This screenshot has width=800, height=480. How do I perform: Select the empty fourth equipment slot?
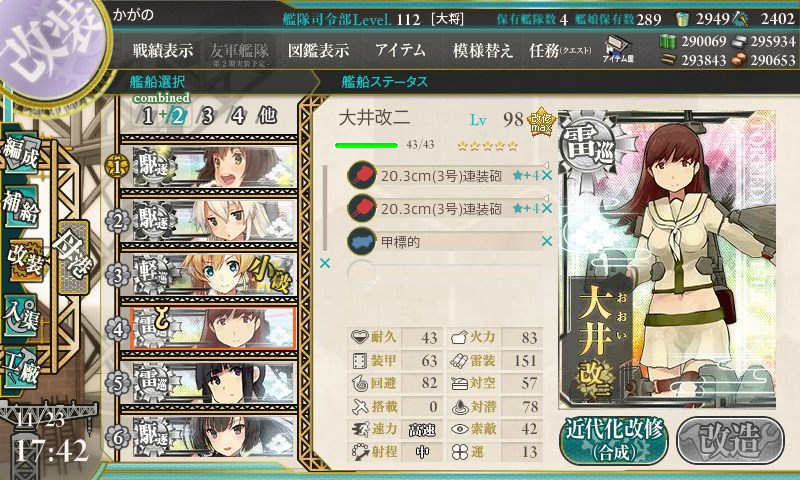[444, 274]
